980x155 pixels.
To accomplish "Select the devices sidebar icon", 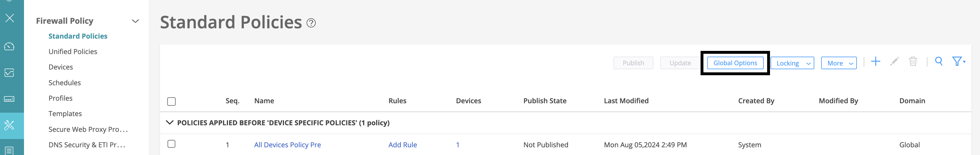I will click(x=9, y=99).
